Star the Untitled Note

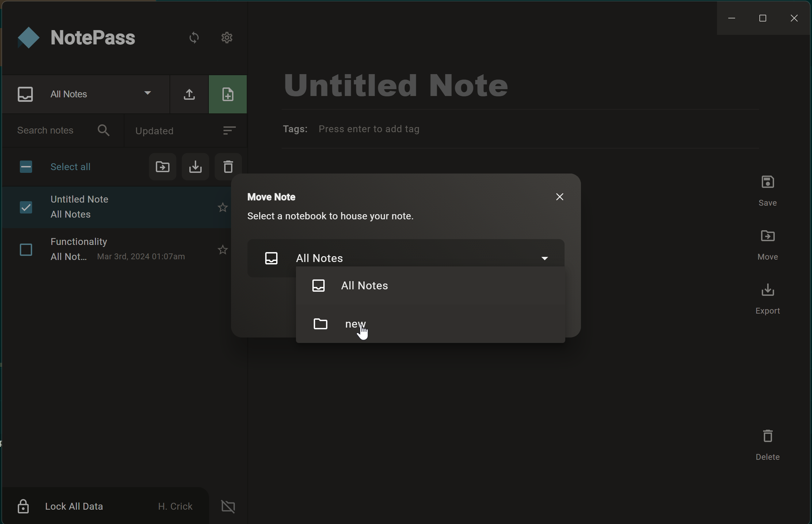pyautogui.click(x=223, y=207)
